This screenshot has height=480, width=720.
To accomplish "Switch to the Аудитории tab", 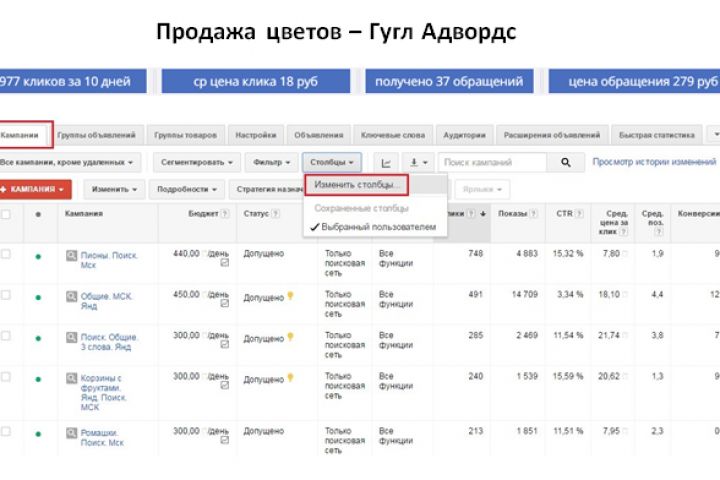I will click(464, 135).
